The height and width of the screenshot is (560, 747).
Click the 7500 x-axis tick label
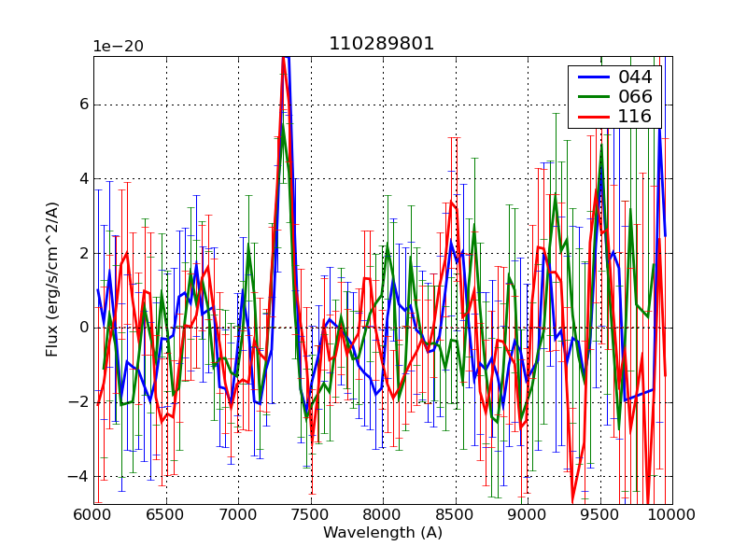(310, 514)
